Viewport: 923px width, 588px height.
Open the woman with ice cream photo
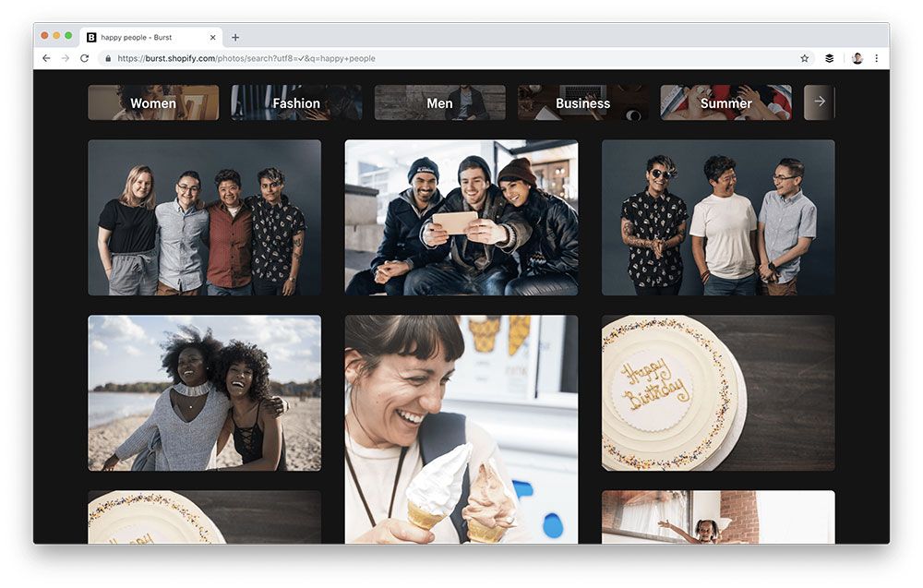(x=461, y=429)
